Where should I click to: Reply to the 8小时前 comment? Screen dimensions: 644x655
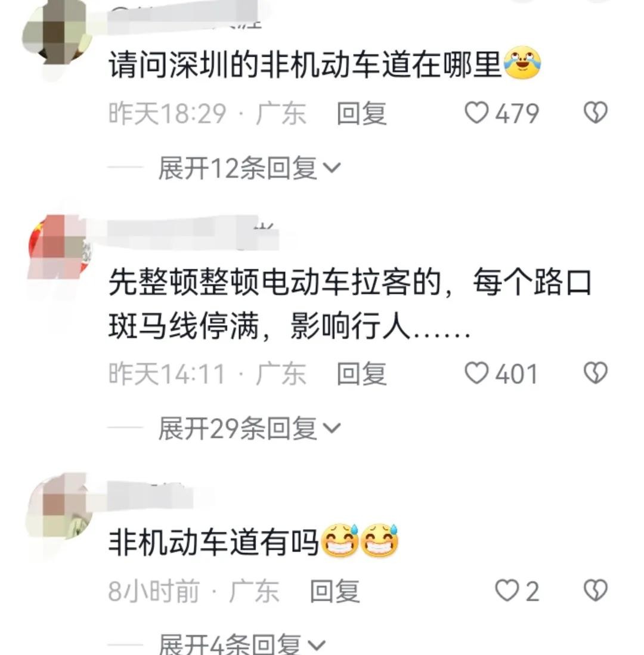pyautogui.click(x=335, y=591)
